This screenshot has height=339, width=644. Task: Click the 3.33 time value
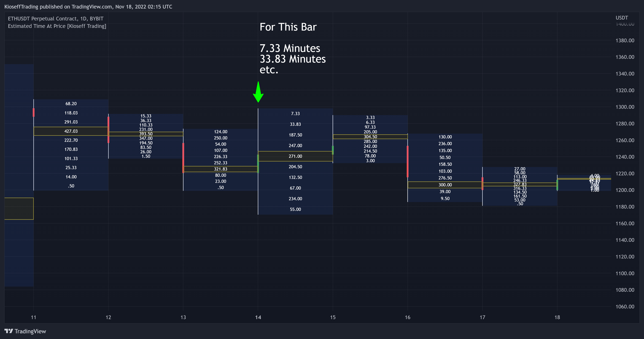click(x=371, y=117)
